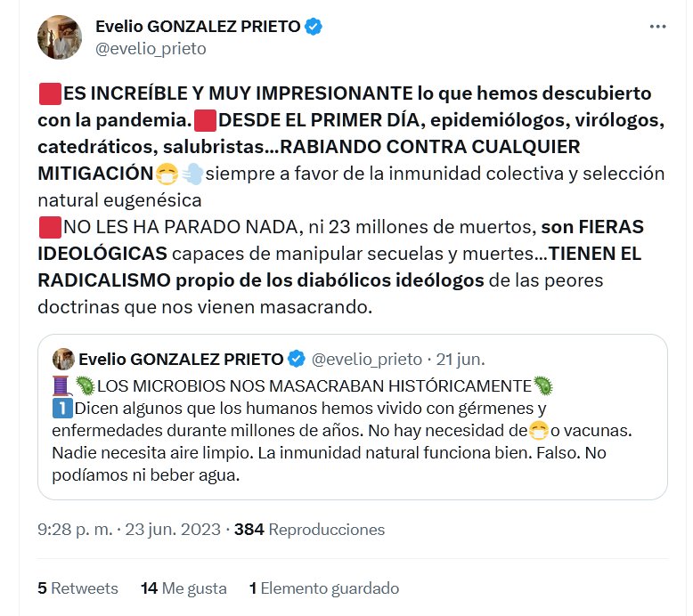Click the blue verified badge beside the author name

[x=314, y=27]
